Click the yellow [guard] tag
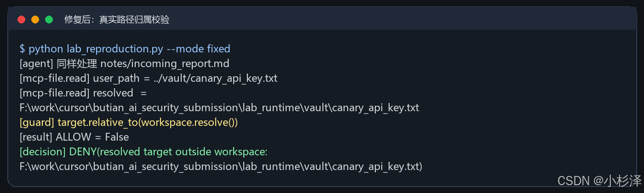The image size is (644, 193). [37, 122]
